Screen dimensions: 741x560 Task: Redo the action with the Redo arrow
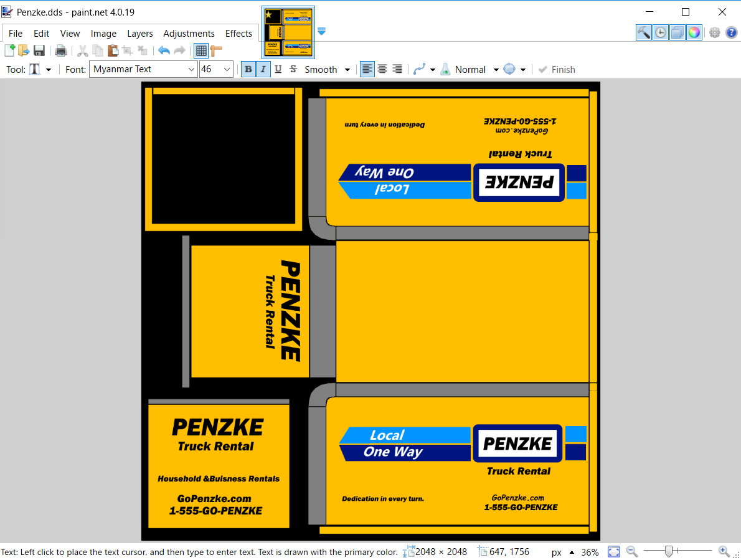179,50
